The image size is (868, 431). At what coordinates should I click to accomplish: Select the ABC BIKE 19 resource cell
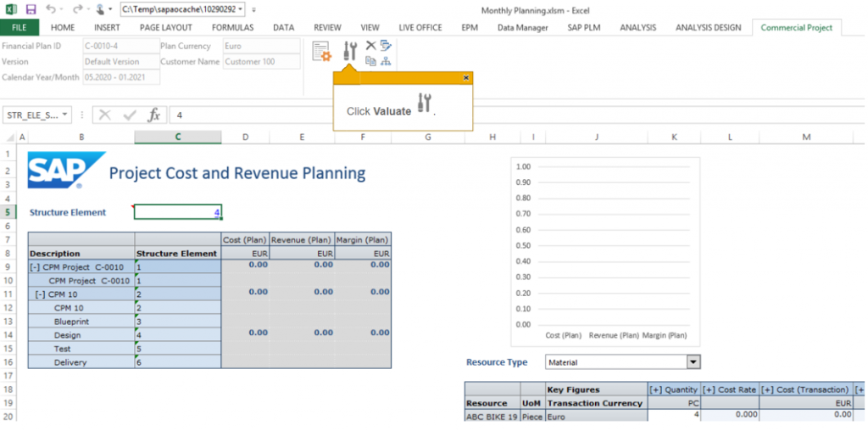(492, 416)
